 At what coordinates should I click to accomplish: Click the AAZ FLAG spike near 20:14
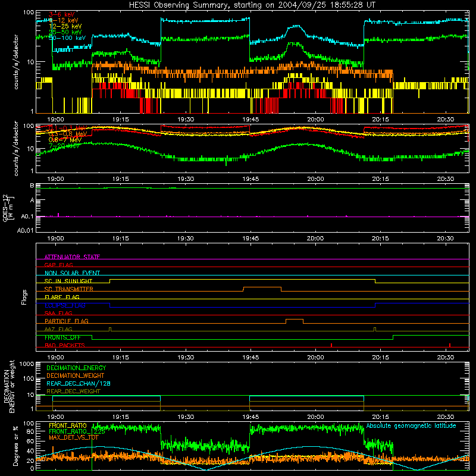point(375,329)
